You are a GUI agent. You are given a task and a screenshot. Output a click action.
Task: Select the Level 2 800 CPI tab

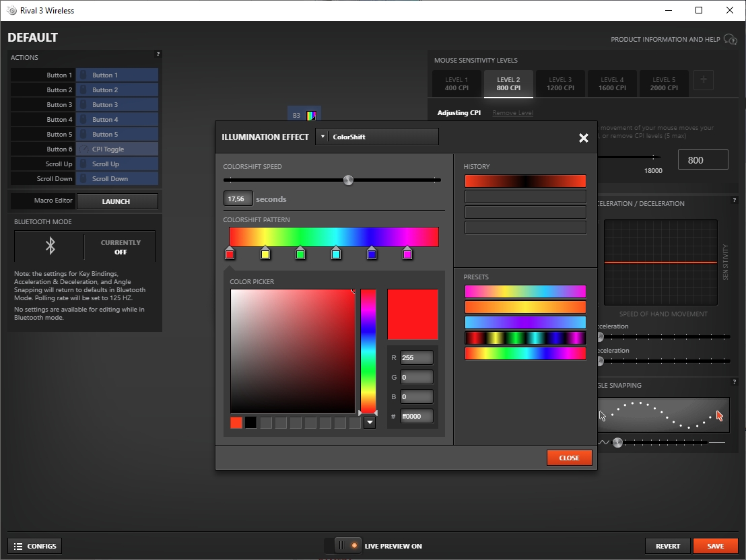(x=508, y=83)
